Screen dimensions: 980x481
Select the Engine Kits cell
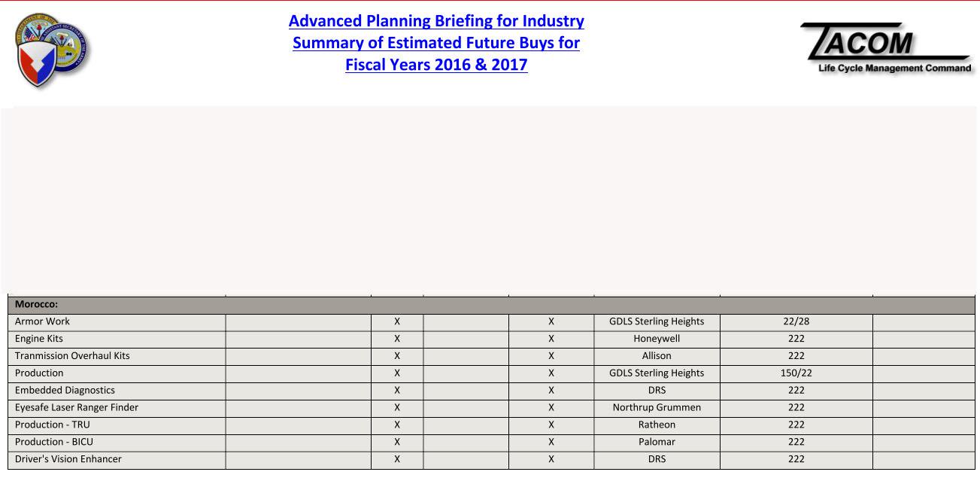[117, 339]
